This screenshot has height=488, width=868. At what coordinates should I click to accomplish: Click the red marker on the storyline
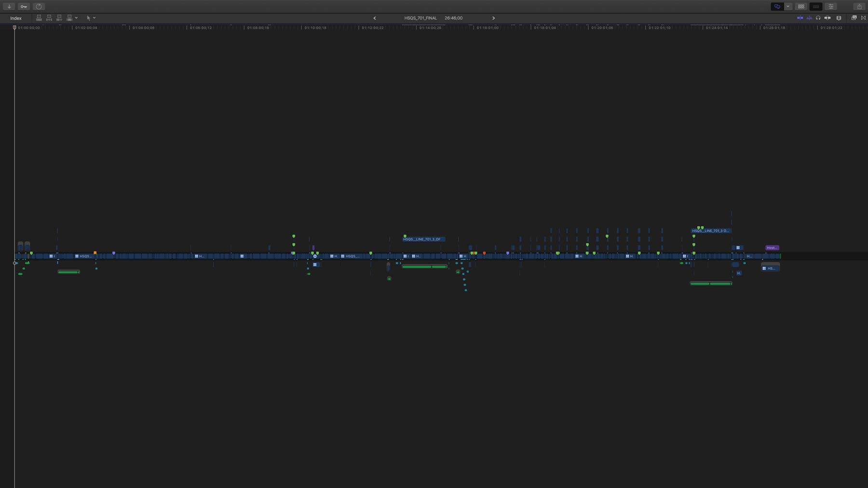(484, 253)
